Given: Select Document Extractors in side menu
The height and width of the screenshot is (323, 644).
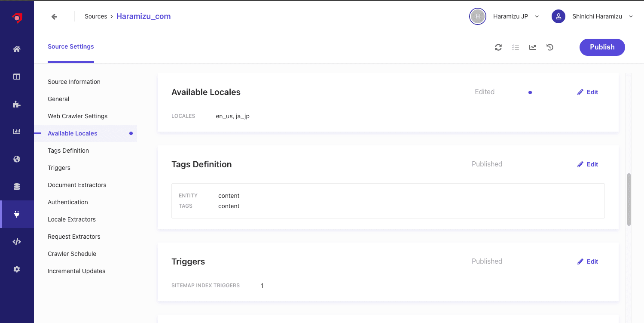Looking at the screenshot, I should tap(77, 185).
